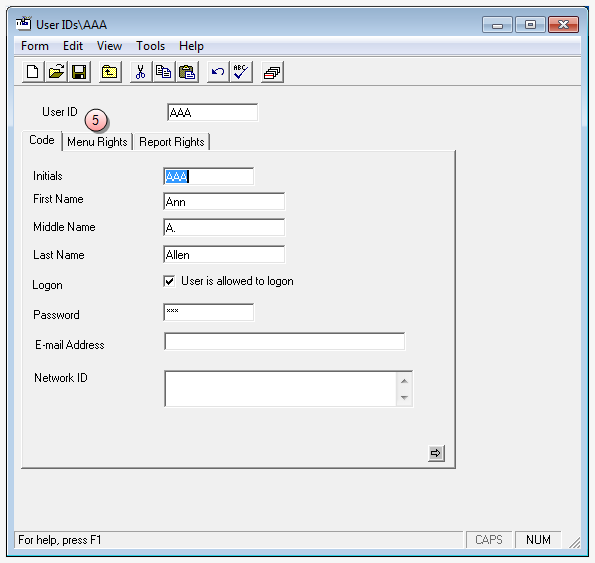This screenshot has height=563, width=595.
Task: Click the application icon in title bar
Action: (x=24, y=24)
